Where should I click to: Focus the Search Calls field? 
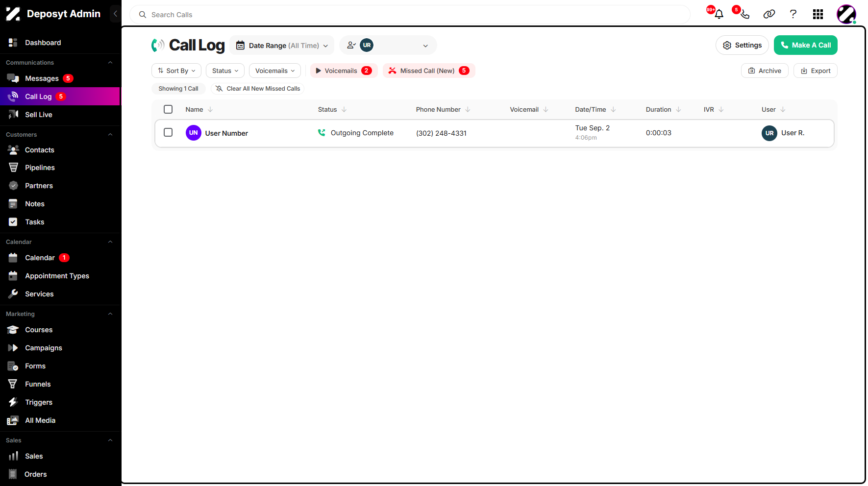click(x=410, y=15)
